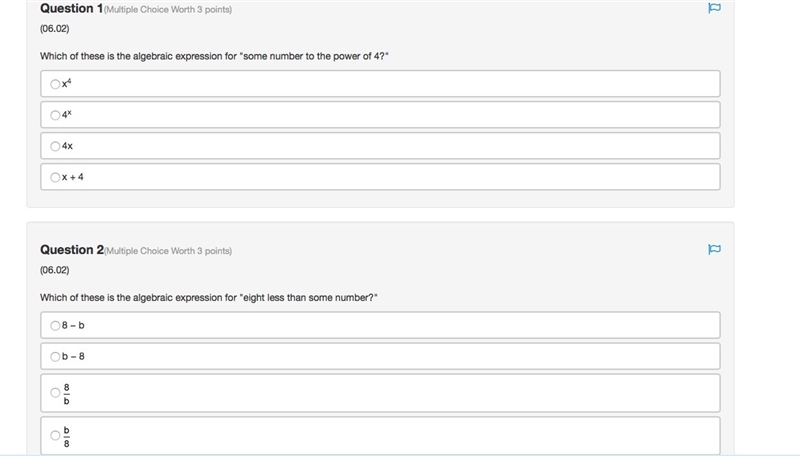This screenshot has width=800, height=456.
Task: Click the 'power of 4' question text
Action: 214,56
